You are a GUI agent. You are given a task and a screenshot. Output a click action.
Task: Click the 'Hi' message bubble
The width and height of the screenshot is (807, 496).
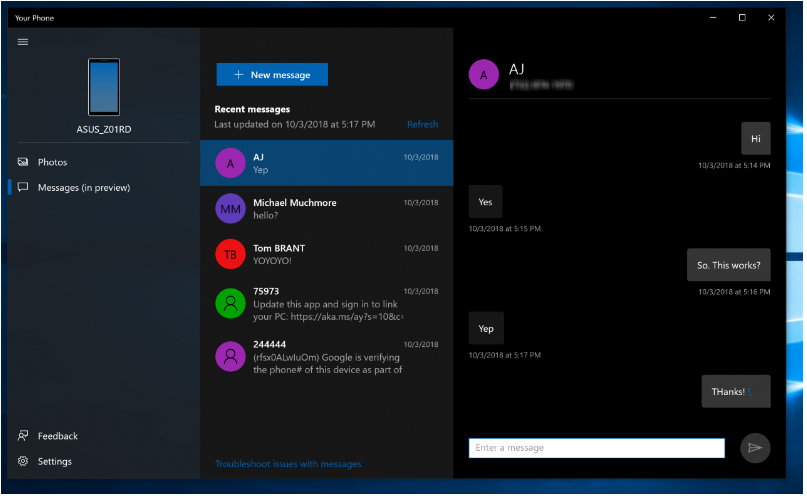[756, 138]
